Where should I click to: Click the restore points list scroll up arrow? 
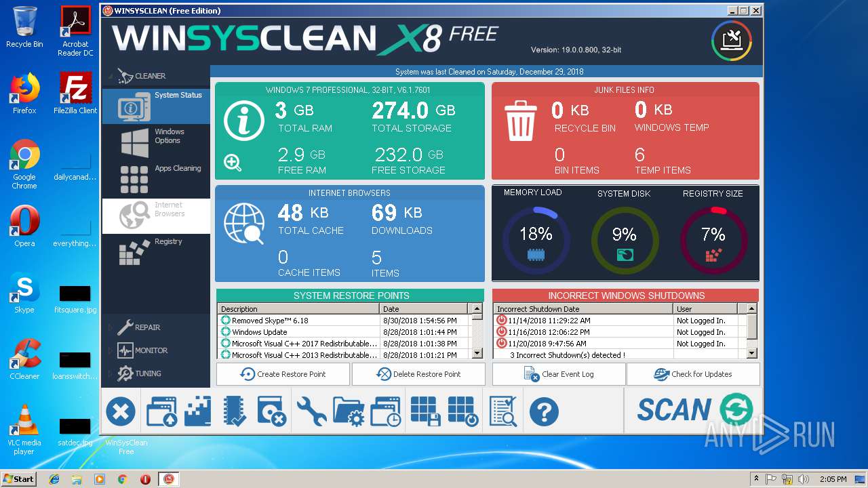click(x=477, y=308)
